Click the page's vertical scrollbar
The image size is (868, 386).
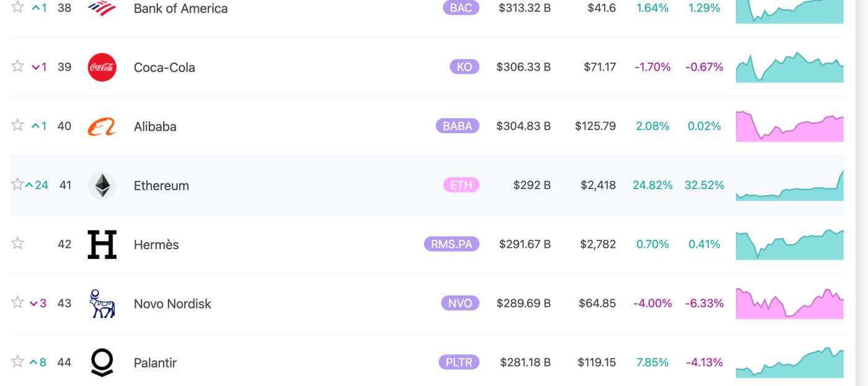pos(861,186)
